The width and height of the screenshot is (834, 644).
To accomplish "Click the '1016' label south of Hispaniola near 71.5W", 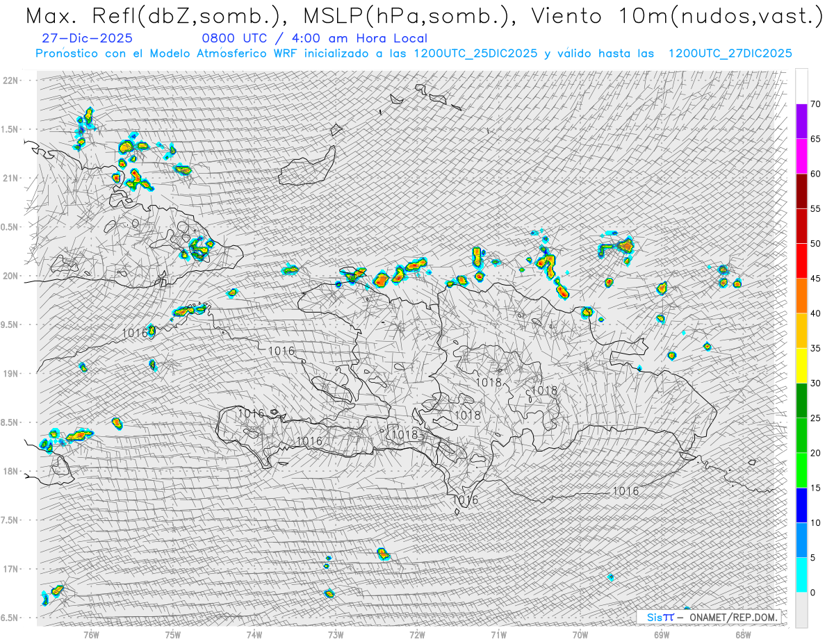I will pyautogui.click(x=465, y=500).
